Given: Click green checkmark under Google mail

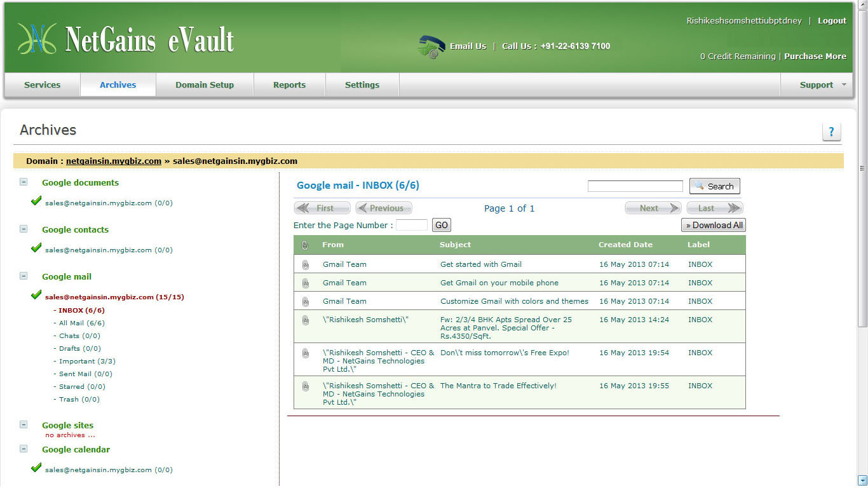Looking at the screenshot, I should pos(36,295).
